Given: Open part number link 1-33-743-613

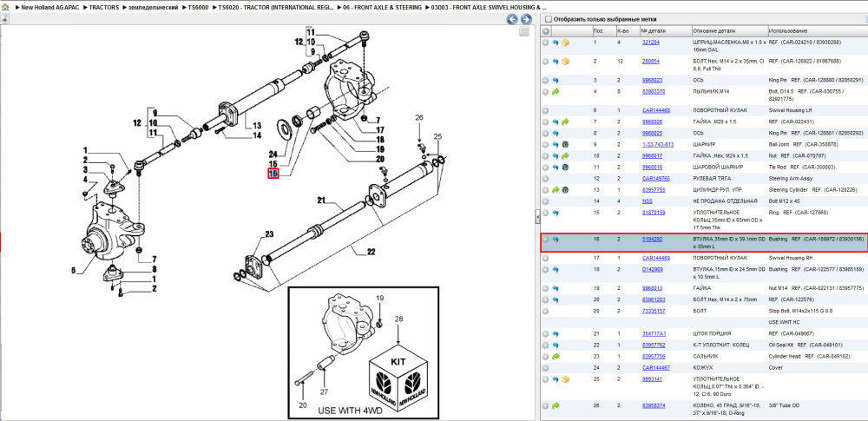Looking at the screenshot, I should (x=658, y=145).
